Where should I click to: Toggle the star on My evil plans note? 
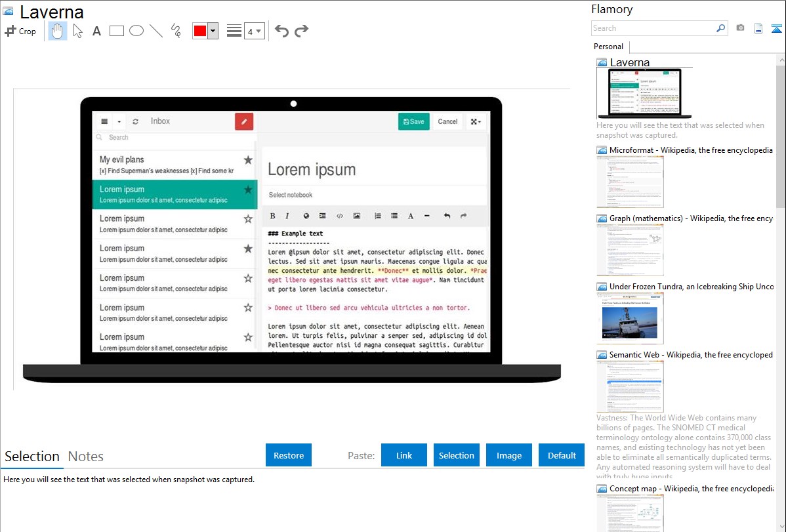coord(248,160)
